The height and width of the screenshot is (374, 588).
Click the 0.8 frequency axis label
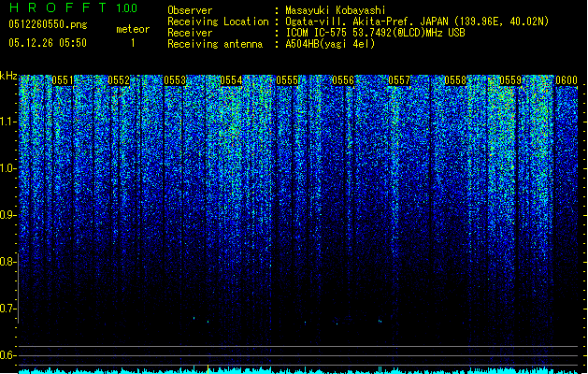[7, 262]
